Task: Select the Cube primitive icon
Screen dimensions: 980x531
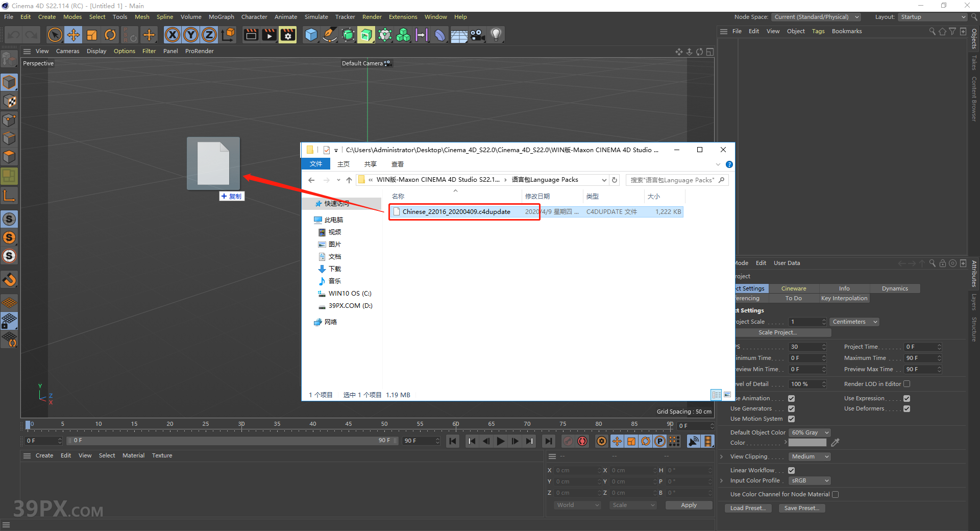Action: [311, 35]
